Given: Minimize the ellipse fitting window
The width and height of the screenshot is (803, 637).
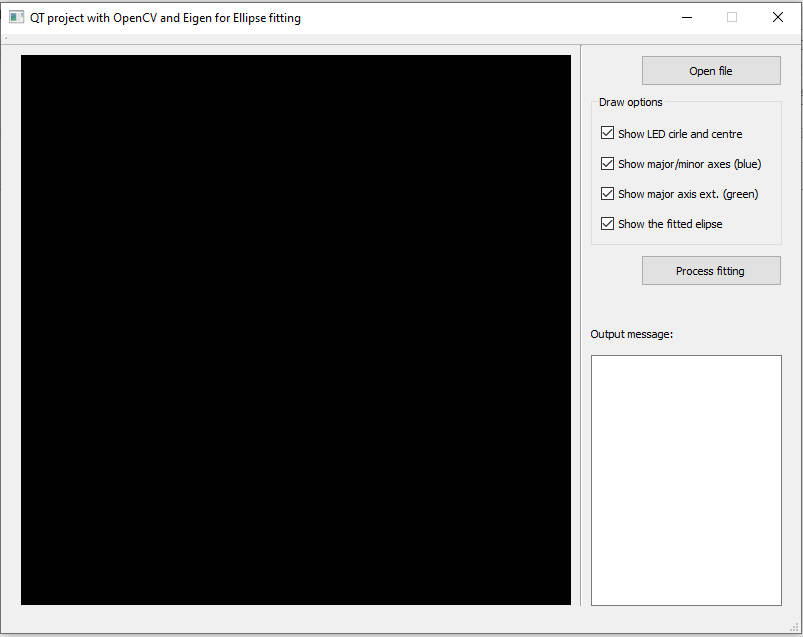Looking at the screenshot, I should (687, 17).
